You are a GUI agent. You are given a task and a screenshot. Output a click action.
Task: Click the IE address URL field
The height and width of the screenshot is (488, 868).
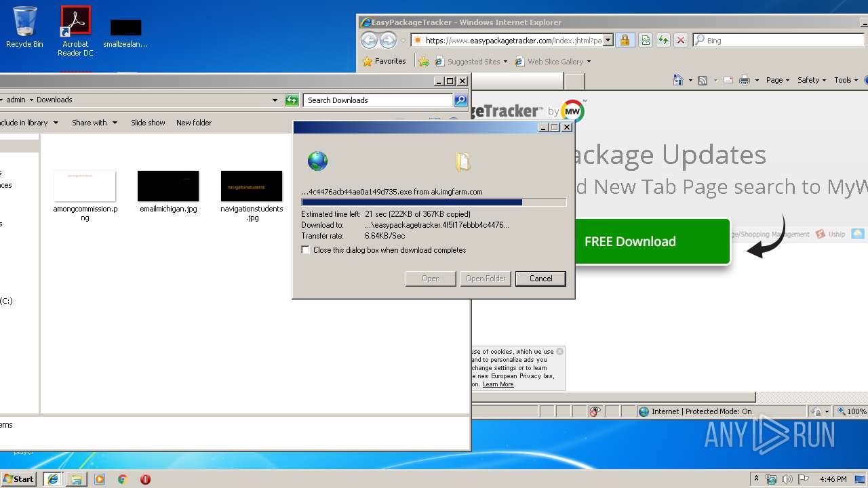[x=513, y=41]
